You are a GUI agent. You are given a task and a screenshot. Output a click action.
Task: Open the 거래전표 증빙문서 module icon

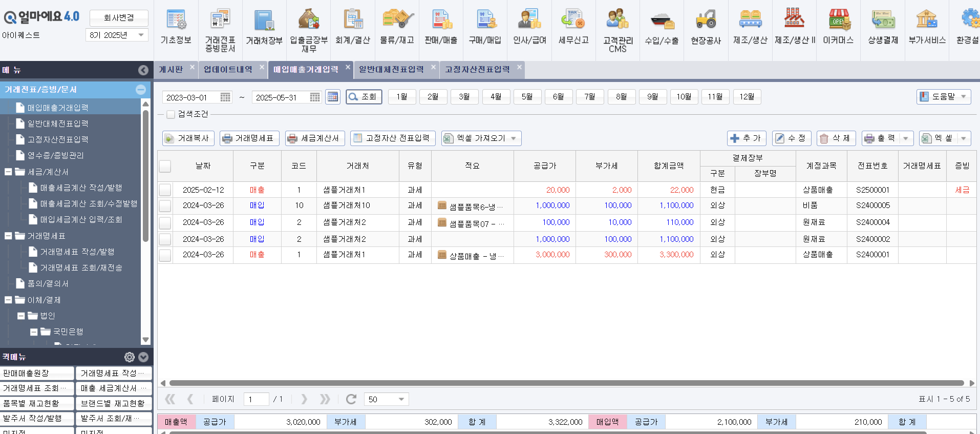220,30
